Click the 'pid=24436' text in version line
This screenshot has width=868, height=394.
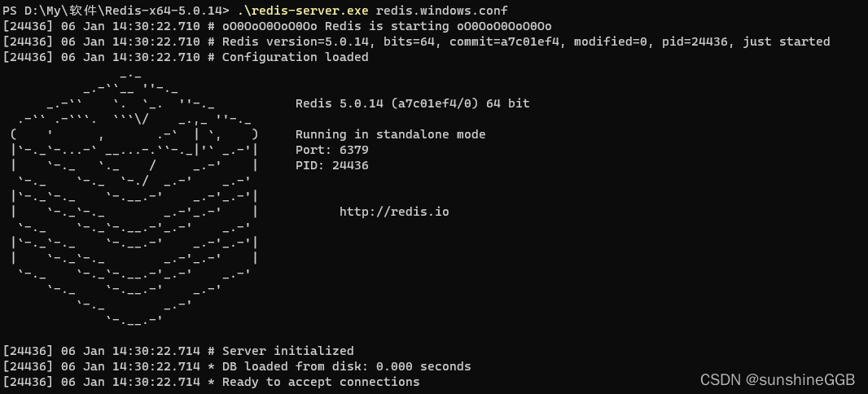(695, 42)
